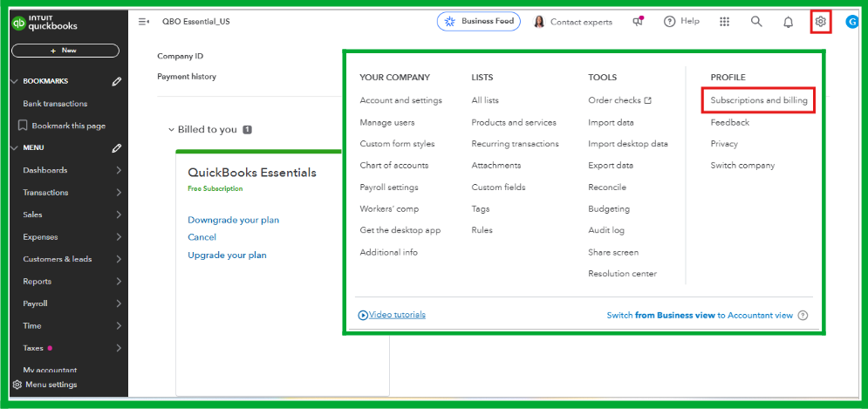Open Recurring transactions
This screenshot has height=409, width=868.
(515, 144)
